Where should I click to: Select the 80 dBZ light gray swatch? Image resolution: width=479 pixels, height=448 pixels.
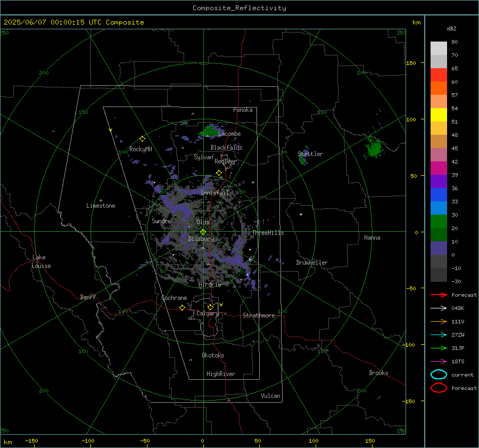(439, 48)
